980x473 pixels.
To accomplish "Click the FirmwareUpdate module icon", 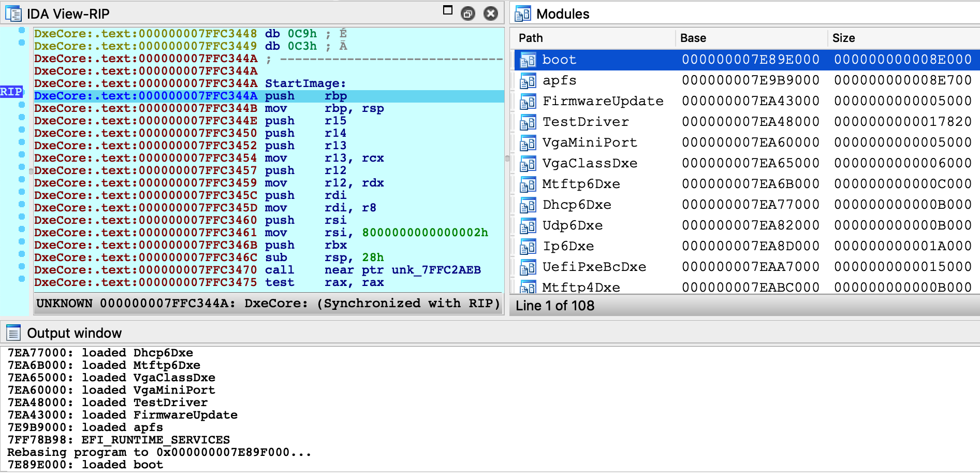I will pyautogui.click(x=528, y=102).
